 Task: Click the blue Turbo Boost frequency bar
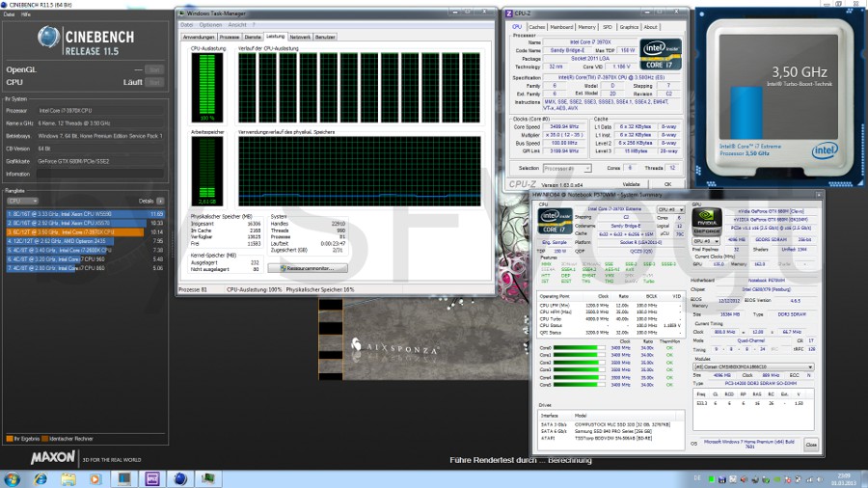pyautogui.click(x=746, y=112)
